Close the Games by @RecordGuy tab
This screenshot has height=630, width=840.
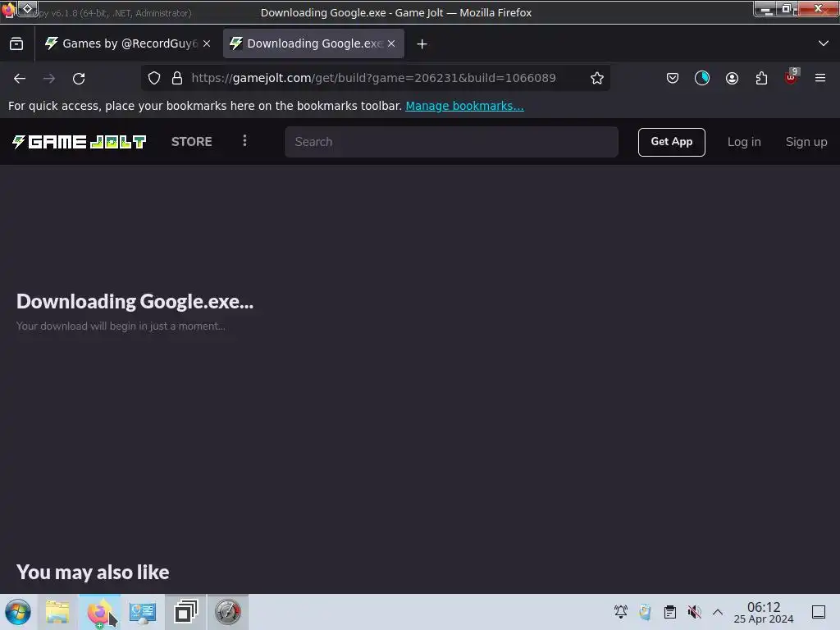pyautogui.click(x=207, y=44)
